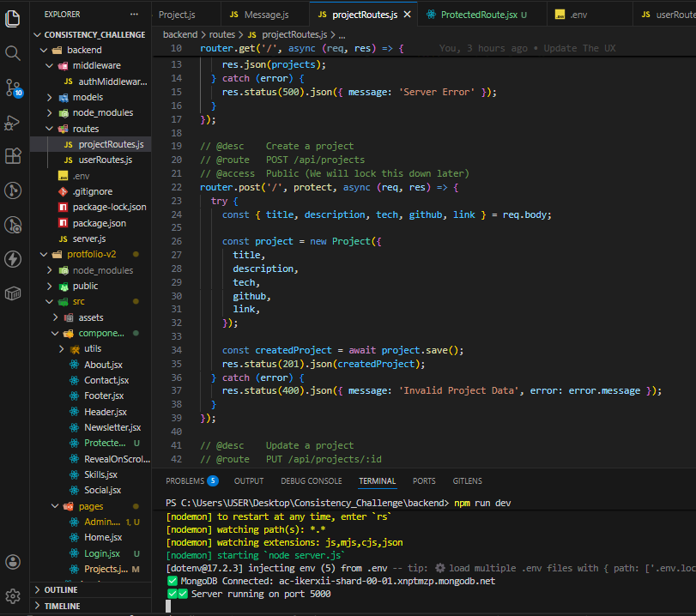Select projectRoutes.js in explorer tree
The height and width of the screenshot is (616, 696).
click(91, 144)
